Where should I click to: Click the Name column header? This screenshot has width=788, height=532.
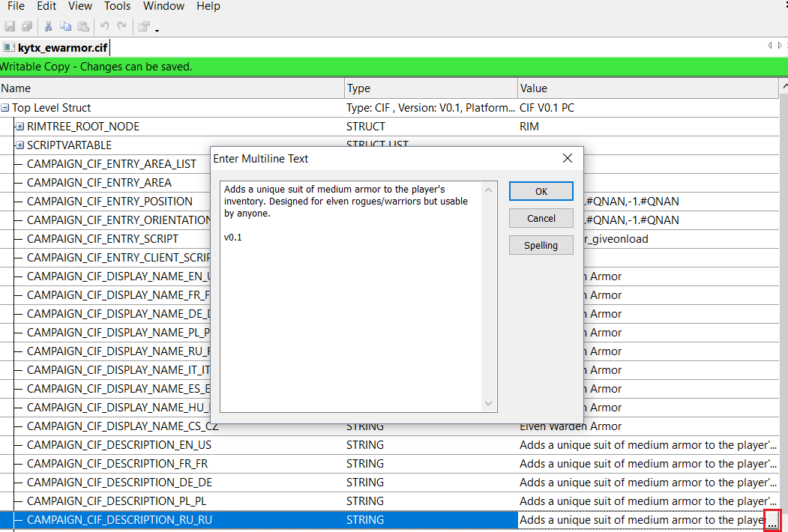[x=172, y=88]
